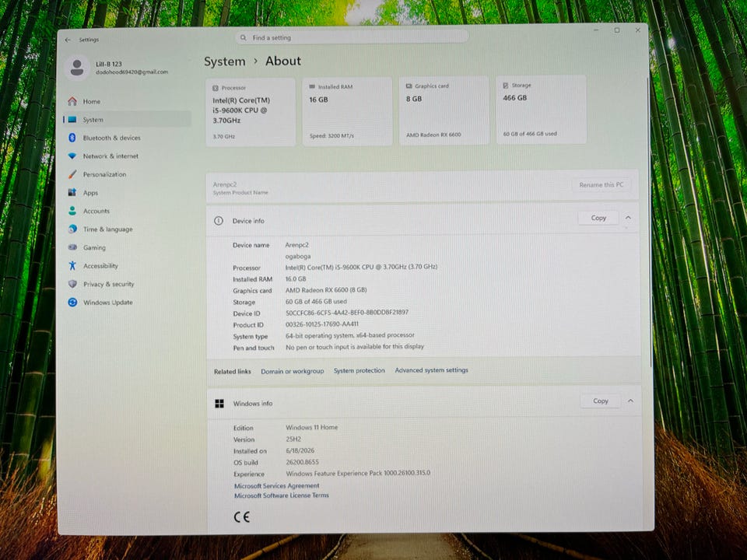Click the Accessibility figure icon
The width and height of the screenshot is (747, 560).
coord(72,266)
